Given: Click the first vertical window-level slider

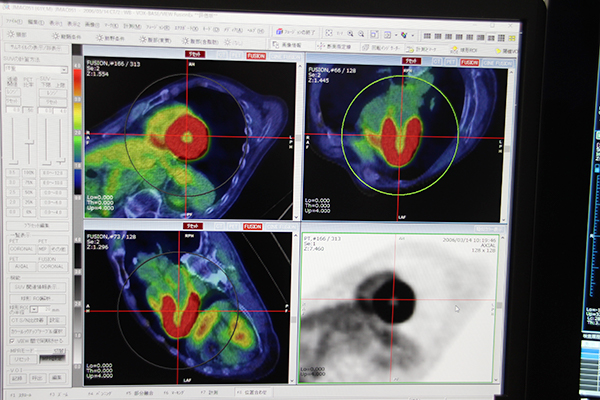Looking at the screenshot, I should click(x=13, y=136).
